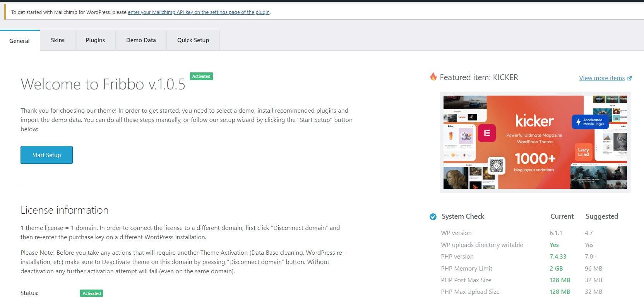Click the blue checkmark icon beside System Check

(433, 217)
